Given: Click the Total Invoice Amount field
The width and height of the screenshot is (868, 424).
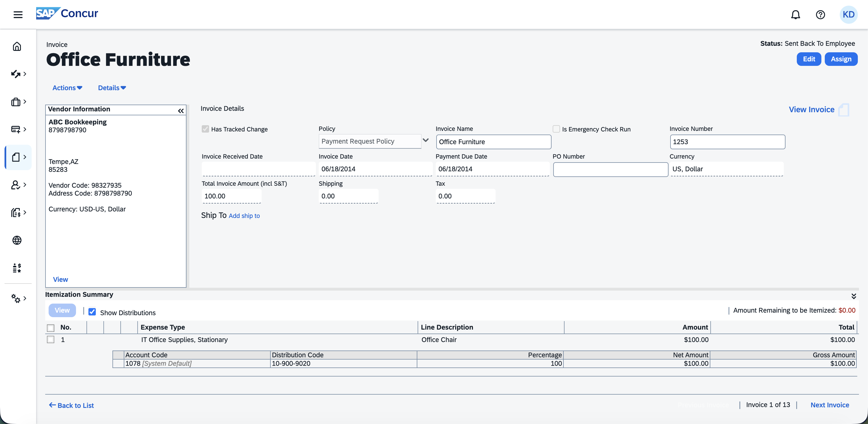Looking at the screenshot, I should (231, 196).
